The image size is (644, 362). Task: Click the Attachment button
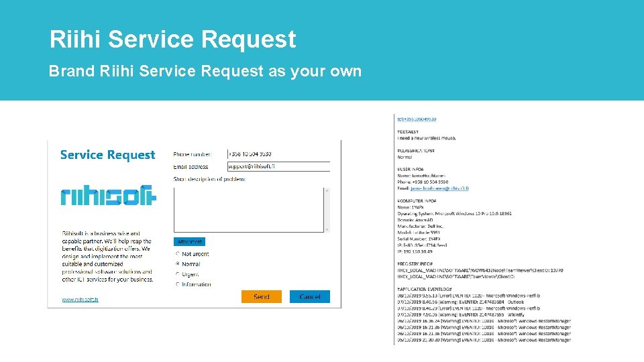pyautogui.click(x=189, y=242)
